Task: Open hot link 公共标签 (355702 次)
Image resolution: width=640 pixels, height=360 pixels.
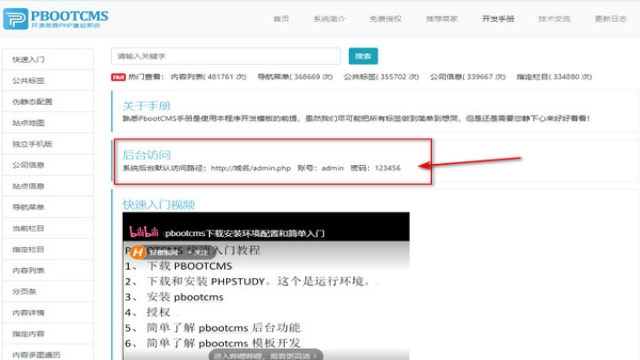Action: pyautogui.click(x=381, y=77)
